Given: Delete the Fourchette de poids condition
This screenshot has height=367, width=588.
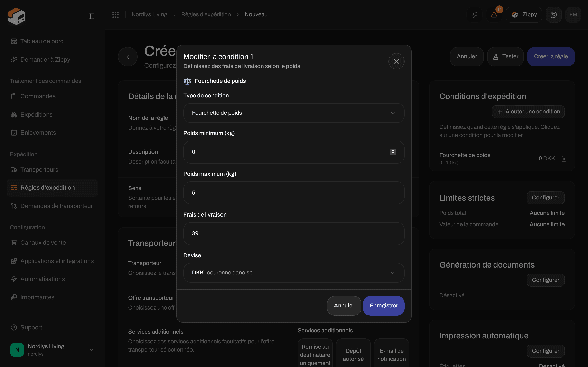Looking at the screenshot, I should (564, 158).
